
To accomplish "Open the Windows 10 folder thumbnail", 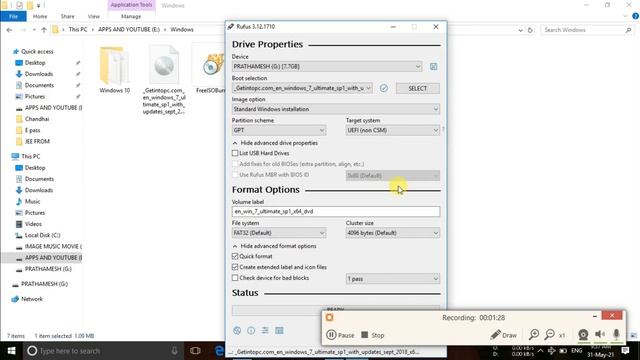I will 114,65.
